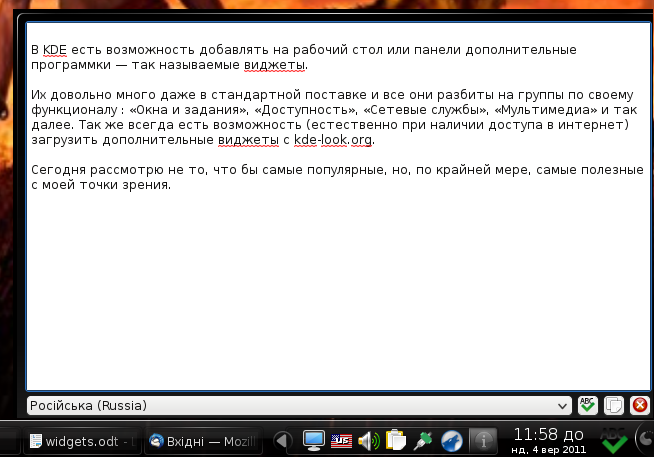
Task: Close the spell check widget with the red X
Action: (x=639, y=405)
